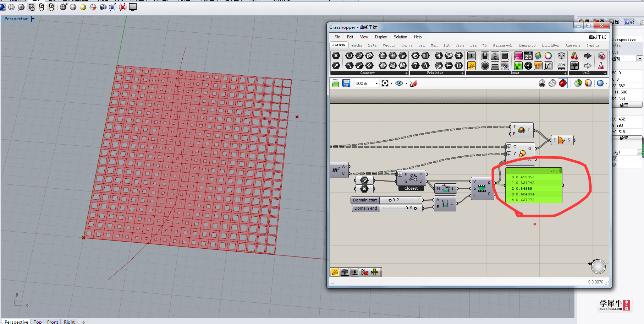
Task: Switch to the Front viewport tab
Action: tap(53, 322)
